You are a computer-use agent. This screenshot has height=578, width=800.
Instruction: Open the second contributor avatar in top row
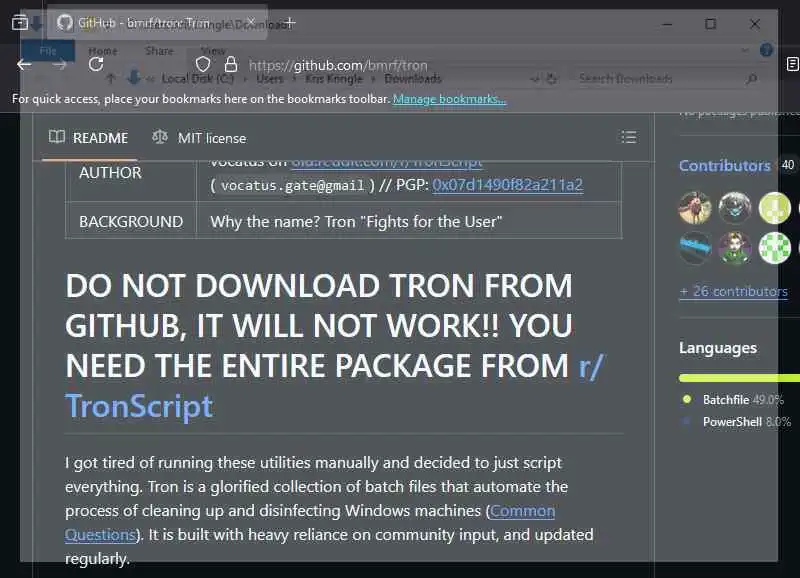(x=735, y=208)
